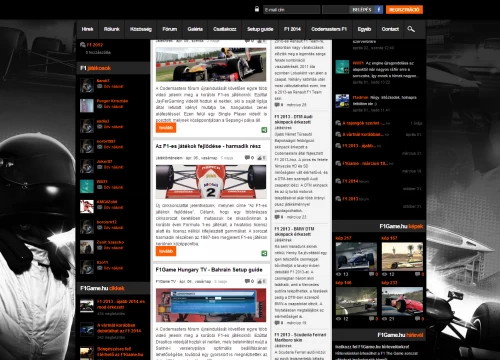Open the Hírek menu item
The height and width of the screenshot is (360, 500).
pyautogui.click(x=87, y=29)
